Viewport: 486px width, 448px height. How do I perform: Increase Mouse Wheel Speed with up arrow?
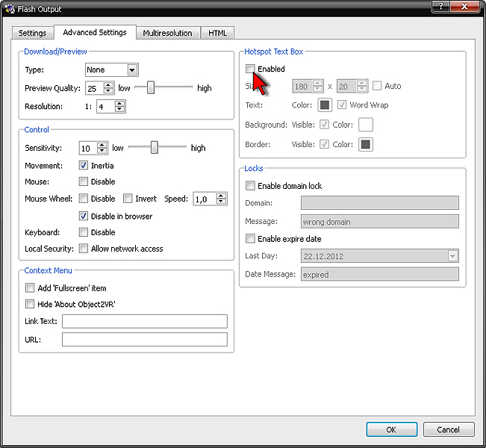[x=221, y=196]
